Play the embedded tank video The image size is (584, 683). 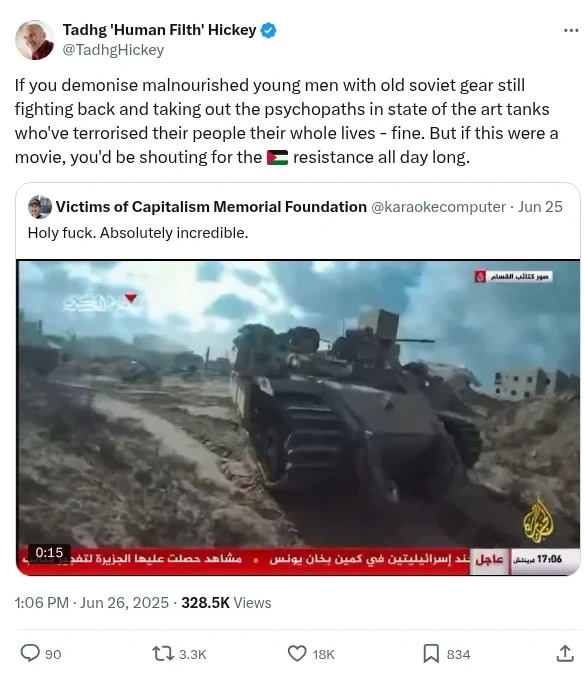click(x=298, y=417)
